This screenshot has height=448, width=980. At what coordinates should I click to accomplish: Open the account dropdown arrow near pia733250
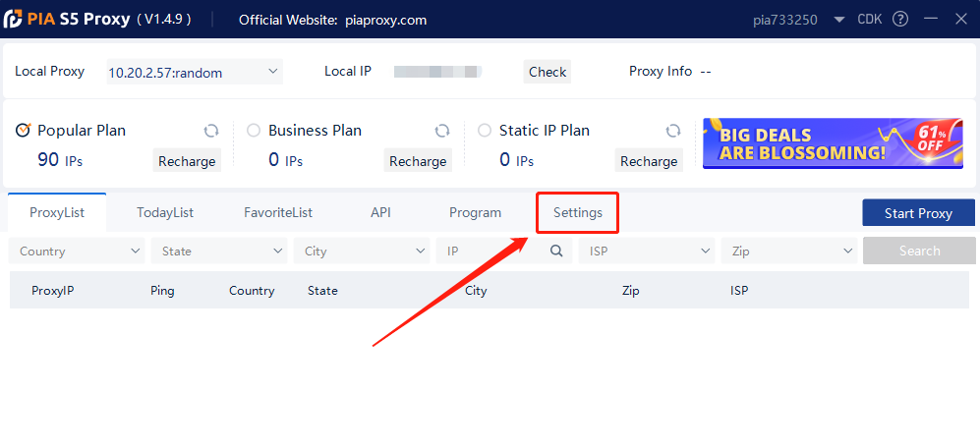point(840,20)
